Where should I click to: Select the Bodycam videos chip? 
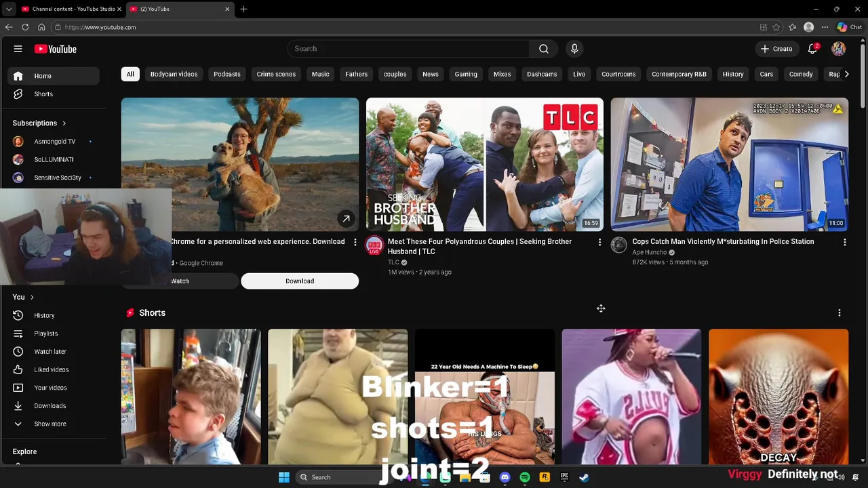(x=174, y=74)
